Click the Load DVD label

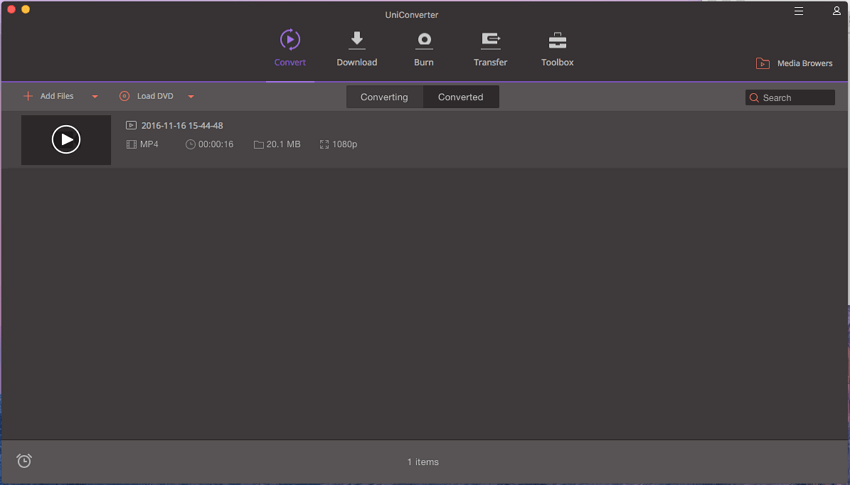coord(155,96)
